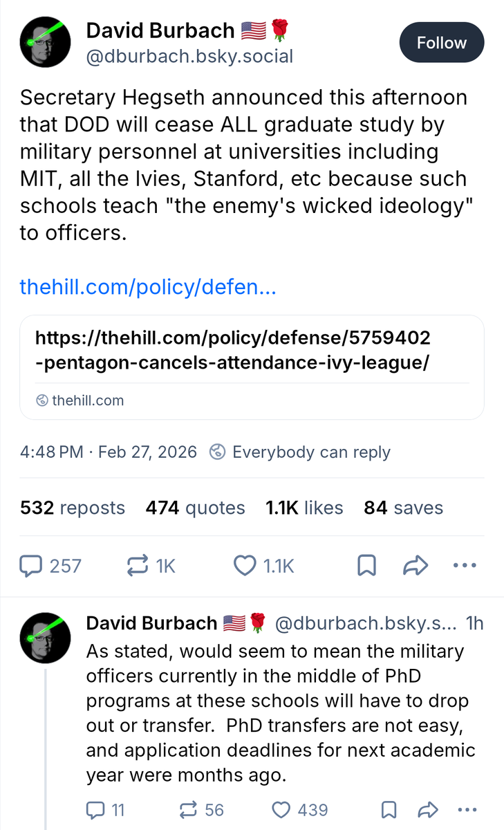504x830 pixels.
Task: Open the reply post's more options menu
Action: 468,809
